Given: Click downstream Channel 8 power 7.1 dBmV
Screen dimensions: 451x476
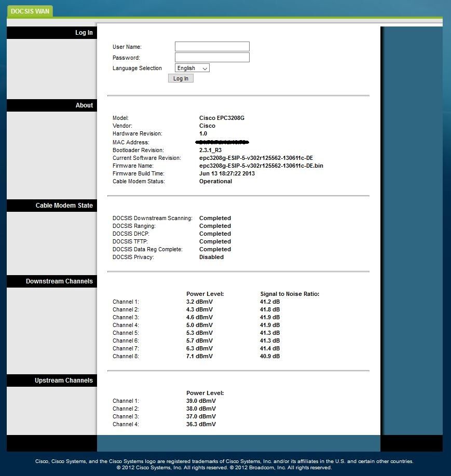Looking at the screenshot, I should tap(199, 357).
